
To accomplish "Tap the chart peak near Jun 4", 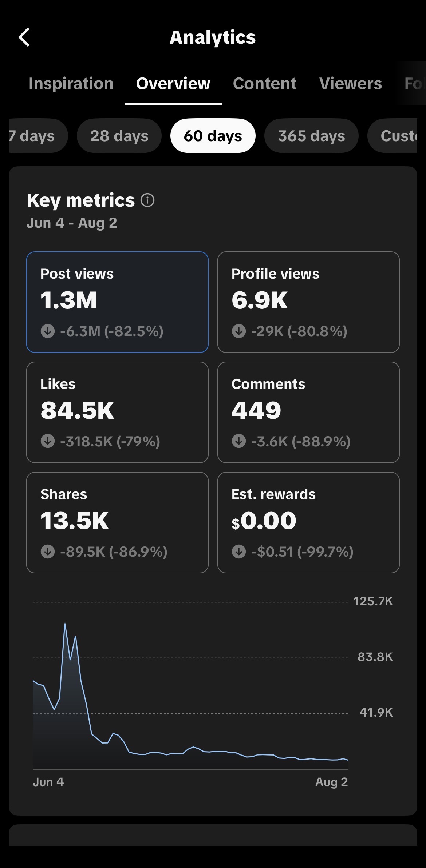I will pos(65,624).
